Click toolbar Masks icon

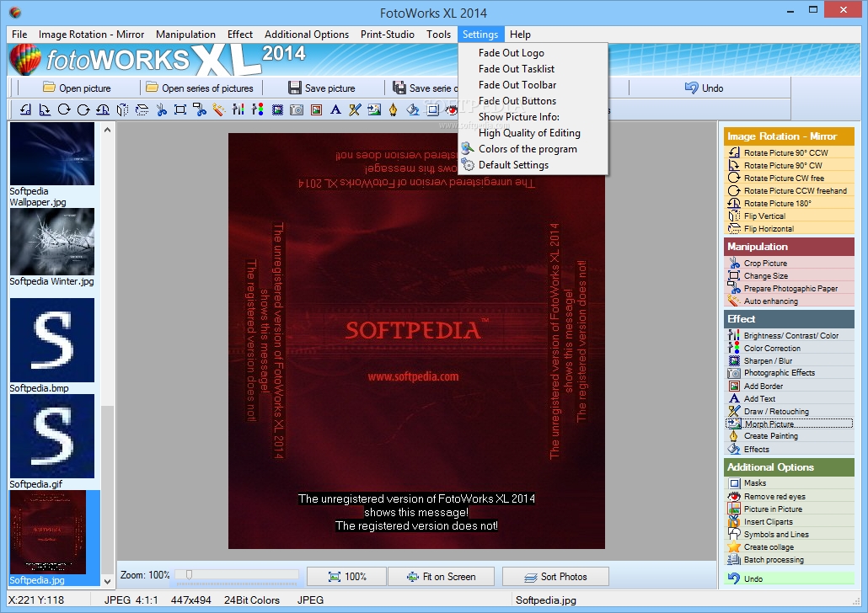[x=432, y=109]
